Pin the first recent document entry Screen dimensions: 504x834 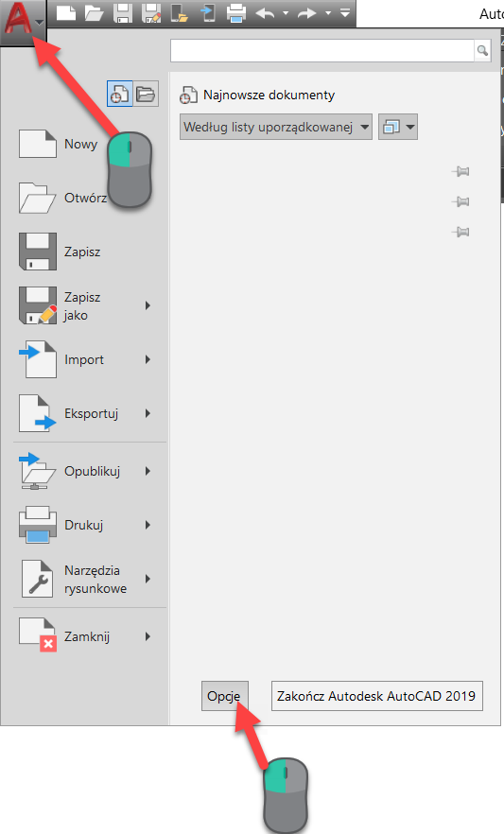pos(461,171)
